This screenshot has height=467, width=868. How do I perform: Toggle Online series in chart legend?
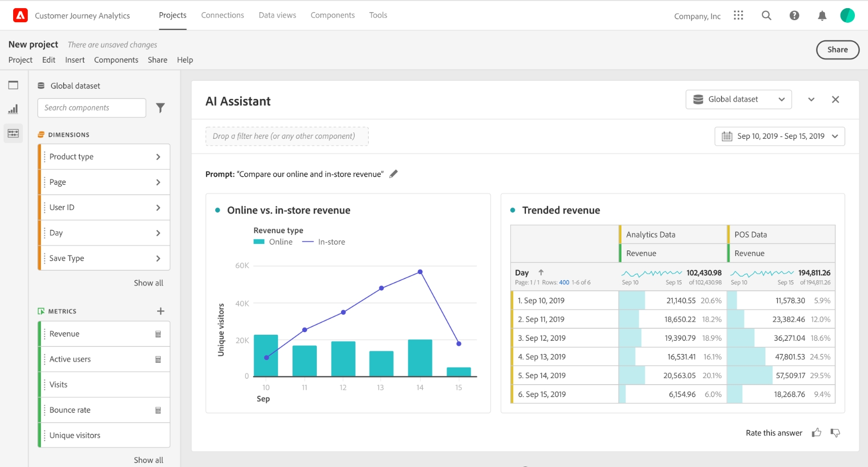coord(273,242)
